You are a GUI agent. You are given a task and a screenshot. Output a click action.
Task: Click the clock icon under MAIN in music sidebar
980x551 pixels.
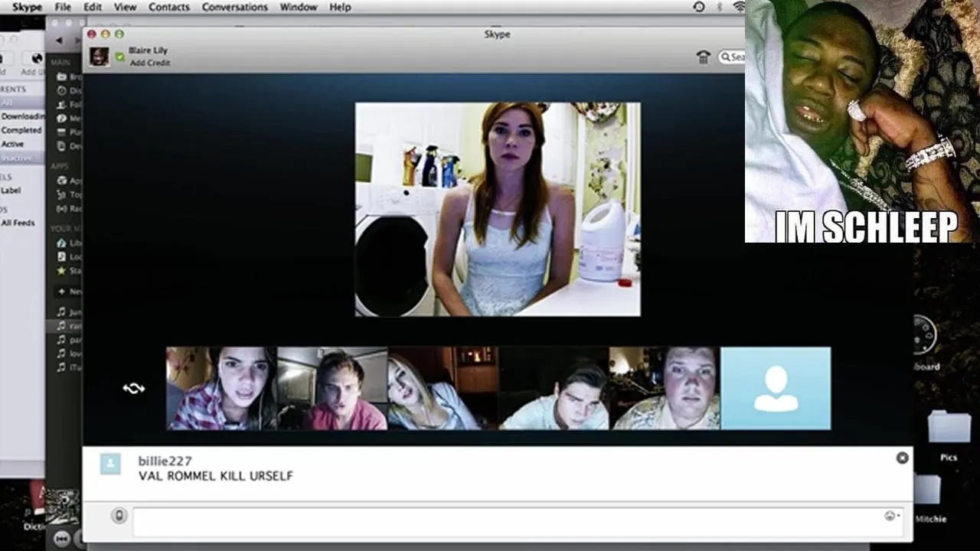pyautogui.click(x=61, y=90)
